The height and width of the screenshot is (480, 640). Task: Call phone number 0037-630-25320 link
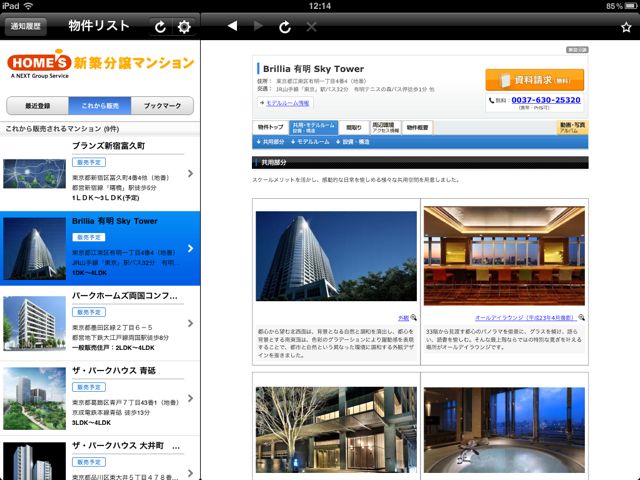click(546, 100)
